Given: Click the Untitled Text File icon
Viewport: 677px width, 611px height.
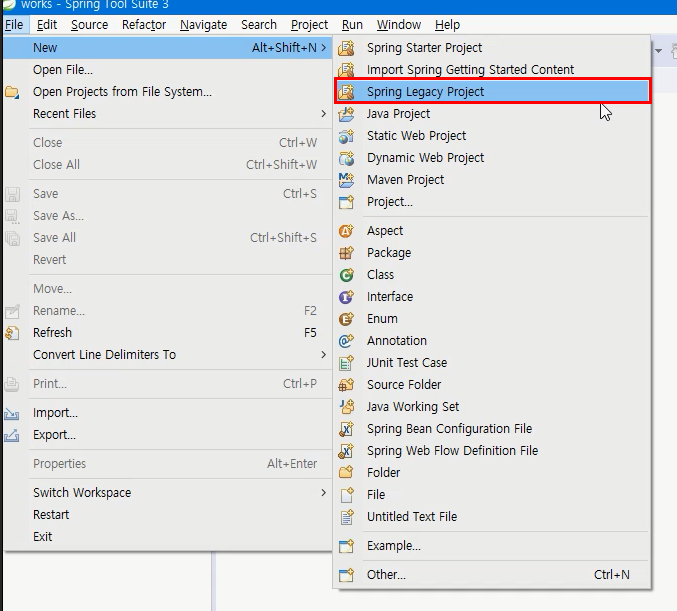Looking at the screenshot, I should coord(346,516).
